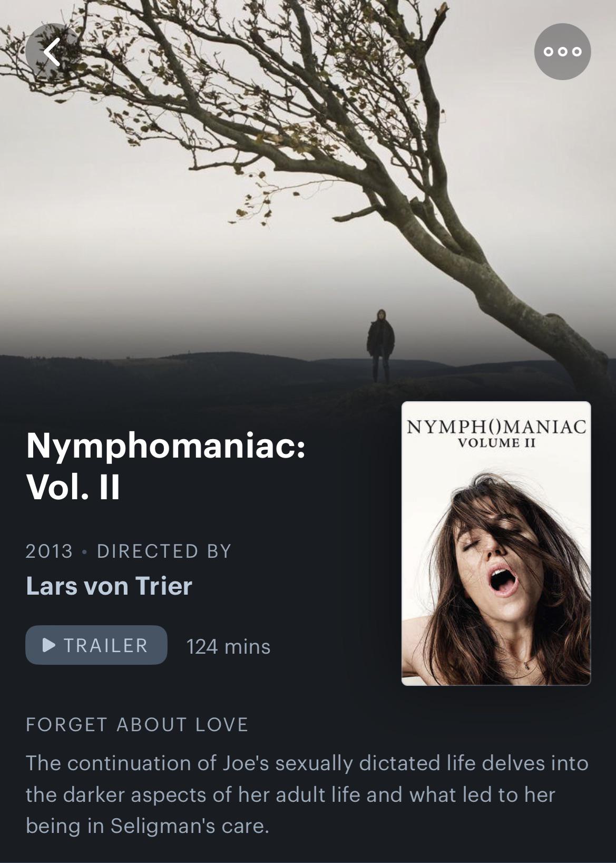Image resolution: width=616 pixels, height=863 pixels.
Task: Click the tagline Forget About Love
Action: (137, 724)
